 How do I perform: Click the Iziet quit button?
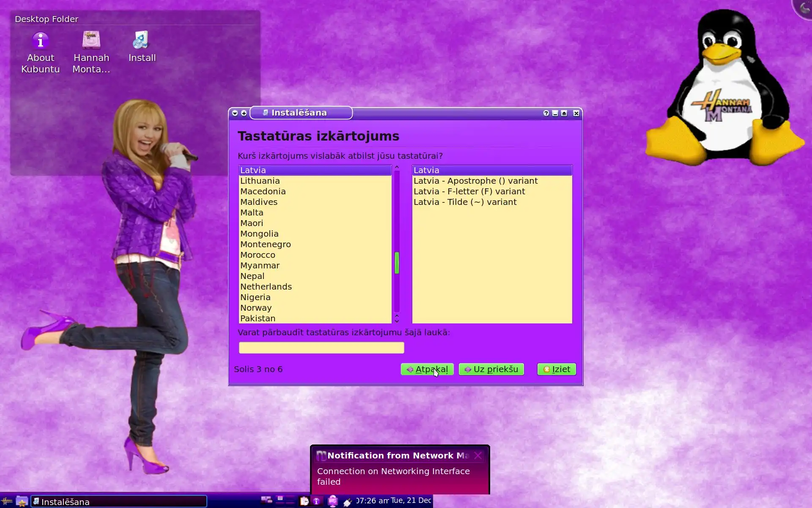pyautogui.click(x=556, y=369)
